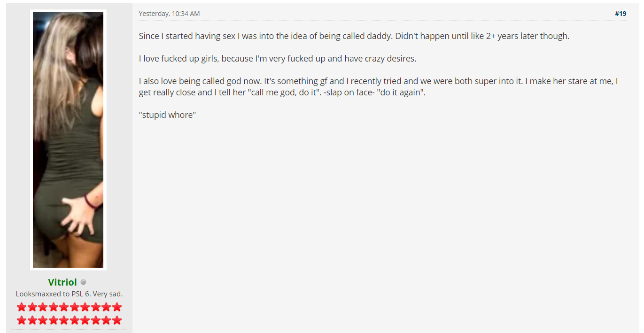Click the "Looksmaxxed to PSL 6. Very sad." user title

coord(69,294)
